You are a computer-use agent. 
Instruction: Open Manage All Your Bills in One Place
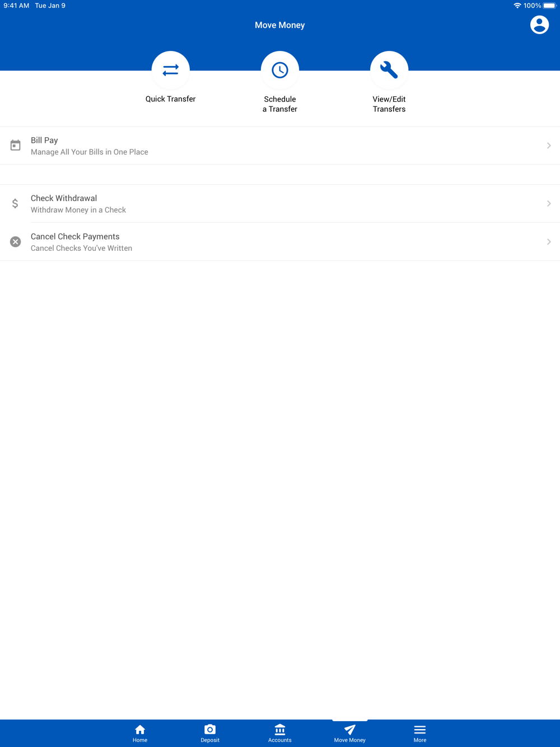90,152
